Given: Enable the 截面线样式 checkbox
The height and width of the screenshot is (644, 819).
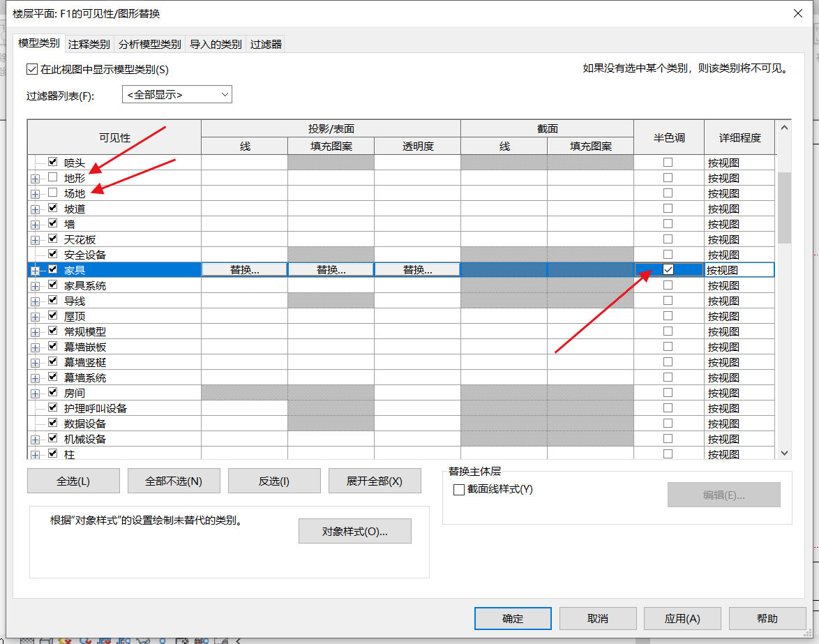Looking at the screenshot, I should [x=459, y=490].
